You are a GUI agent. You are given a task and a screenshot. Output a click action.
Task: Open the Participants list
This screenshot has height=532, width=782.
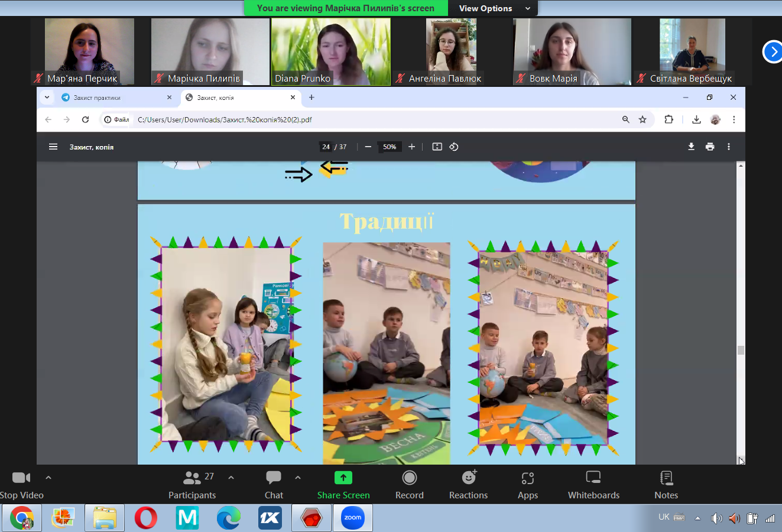pos(192,478)
